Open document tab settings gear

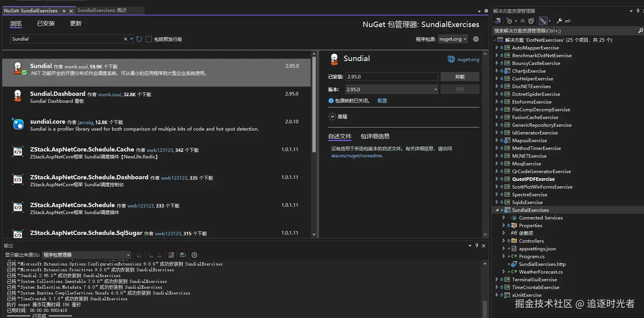pyautogui.click(x=486, y=11)
